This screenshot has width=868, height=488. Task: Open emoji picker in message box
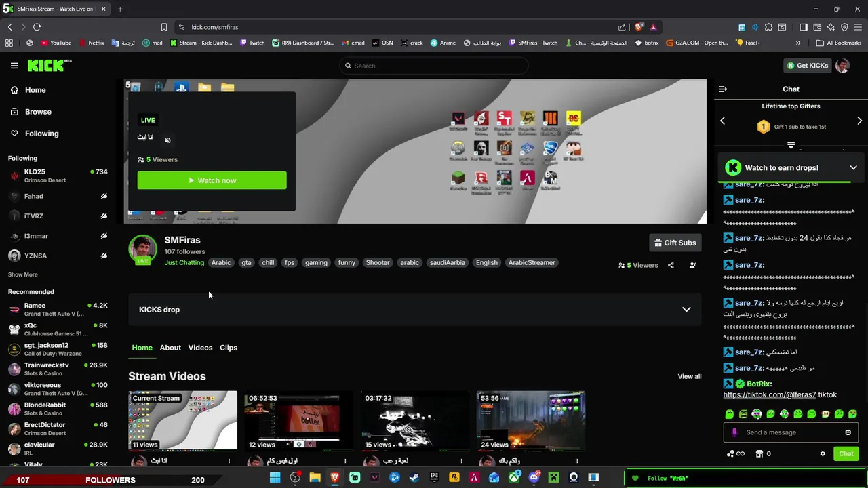848,432
